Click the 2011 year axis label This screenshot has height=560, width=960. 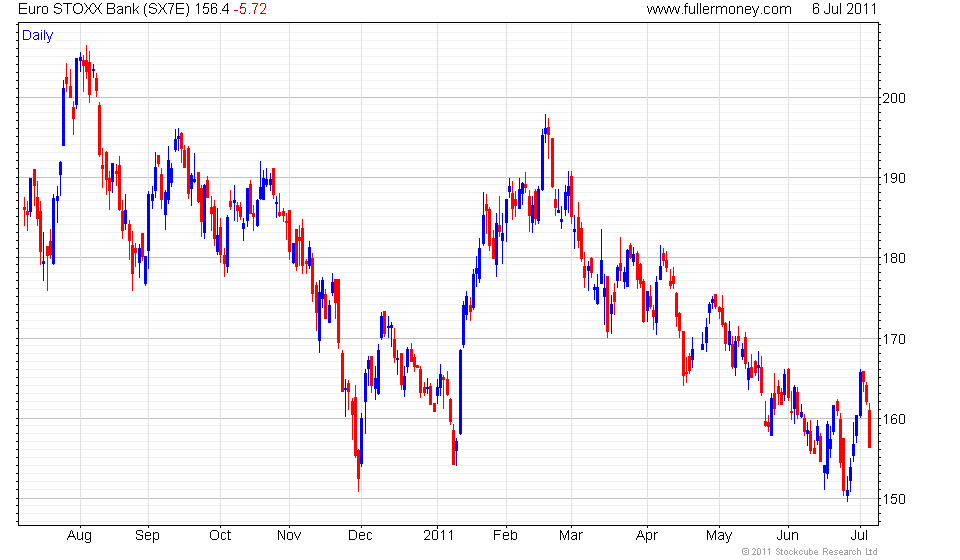(438, 536)
